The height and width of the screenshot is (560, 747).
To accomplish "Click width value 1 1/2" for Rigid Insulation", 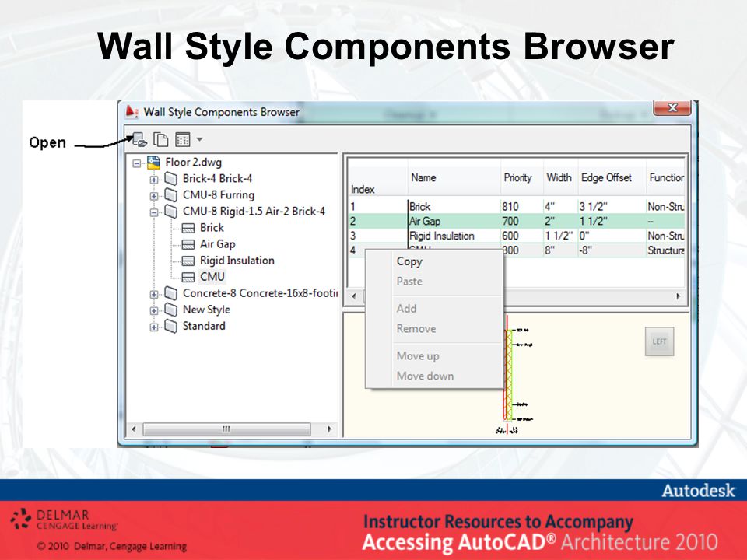I will pyautogui.click(x=559, y=236).
